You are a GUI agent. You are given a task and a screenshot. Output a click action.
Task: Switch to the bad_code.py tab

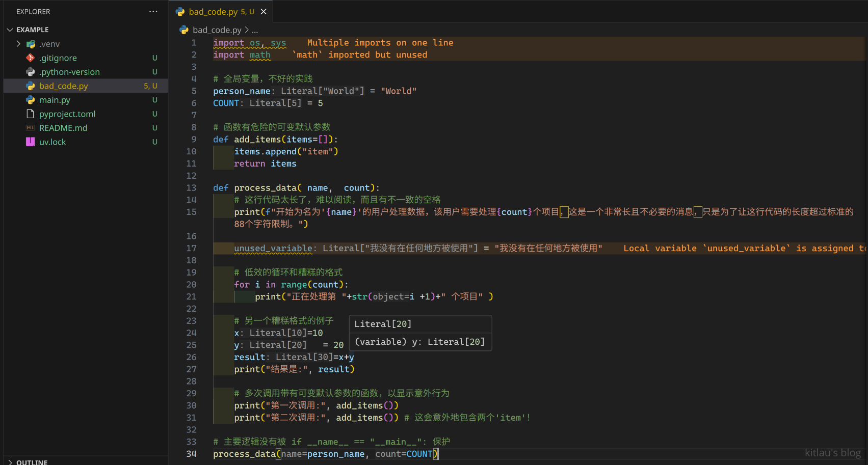coord(213,12)
